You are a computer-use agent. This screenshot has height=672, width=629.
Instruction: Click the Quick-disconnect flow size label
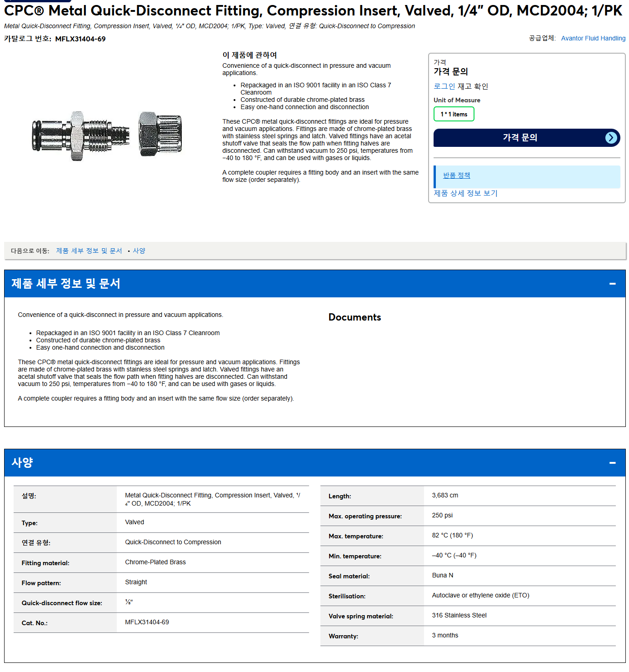tap(62, 603)
